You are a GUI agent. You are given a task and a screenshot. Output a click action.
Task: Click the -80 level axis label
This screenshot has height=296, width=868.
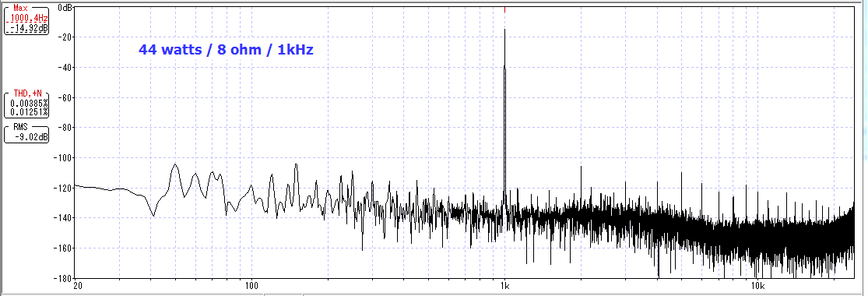pyautogui.click(x=65, y=128)
